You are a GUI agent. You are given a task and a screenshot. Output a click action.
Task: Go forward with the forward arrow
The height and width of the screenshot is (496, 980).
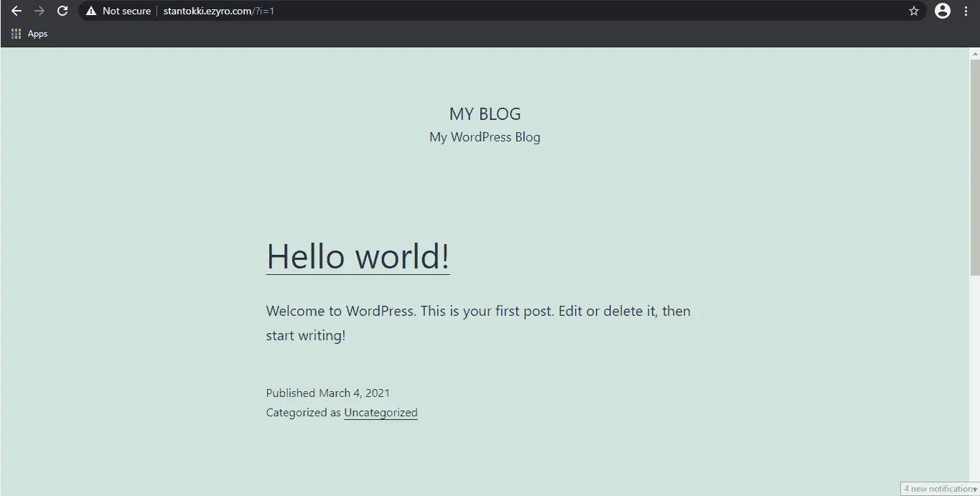(x=39, y=11)
